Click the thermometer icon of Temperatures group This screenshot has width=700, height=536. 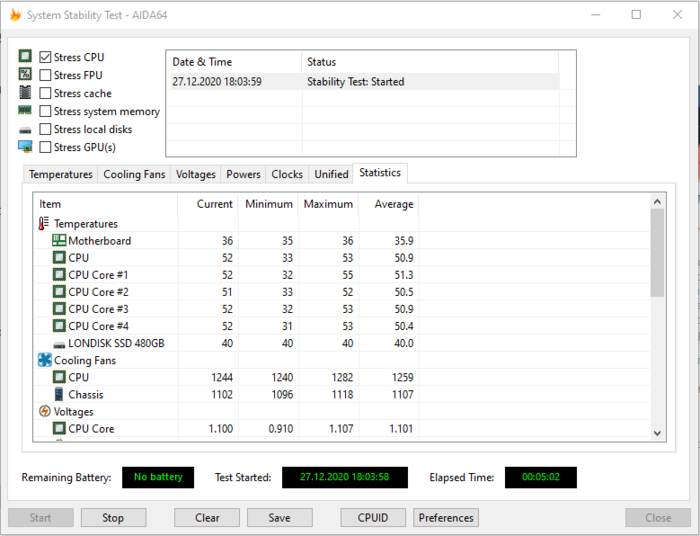(x=43, y=223)
